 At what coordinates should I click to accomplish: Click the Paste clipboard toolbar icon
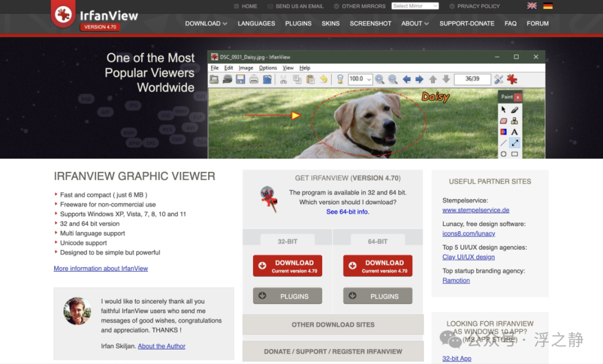pyautogui.click(x=311, y=80)
